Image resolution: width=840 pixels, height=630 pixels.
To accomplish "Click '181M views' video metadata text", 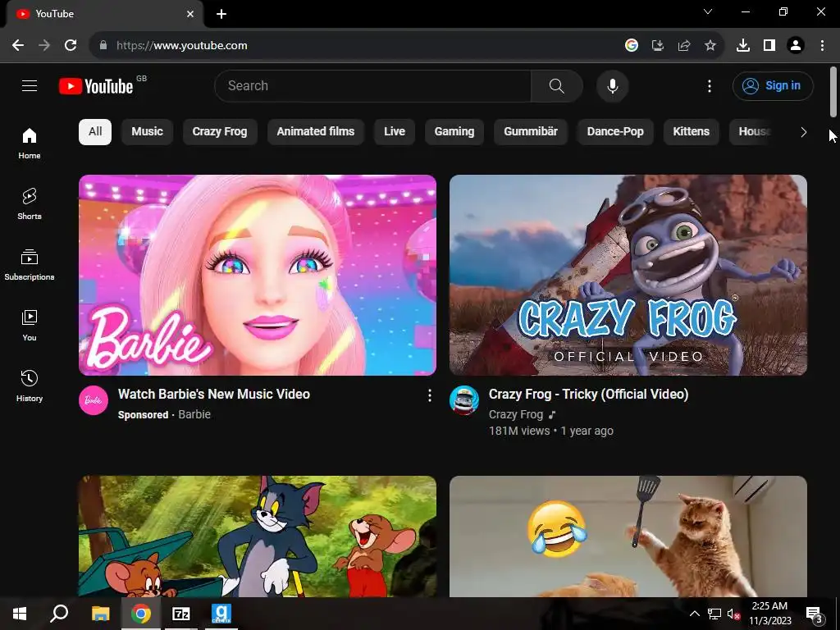I will (x=519, y=431).
